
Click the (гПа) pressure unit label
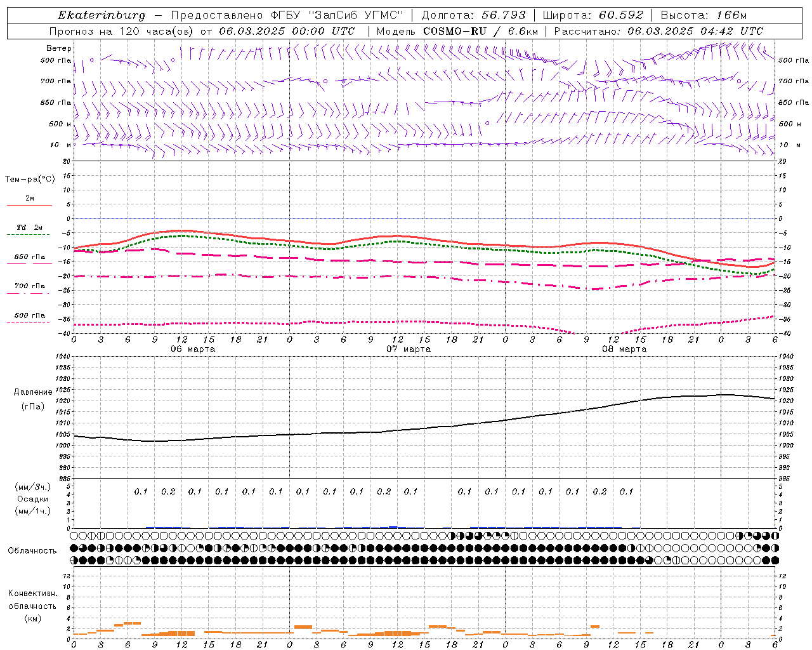point(33,406)
